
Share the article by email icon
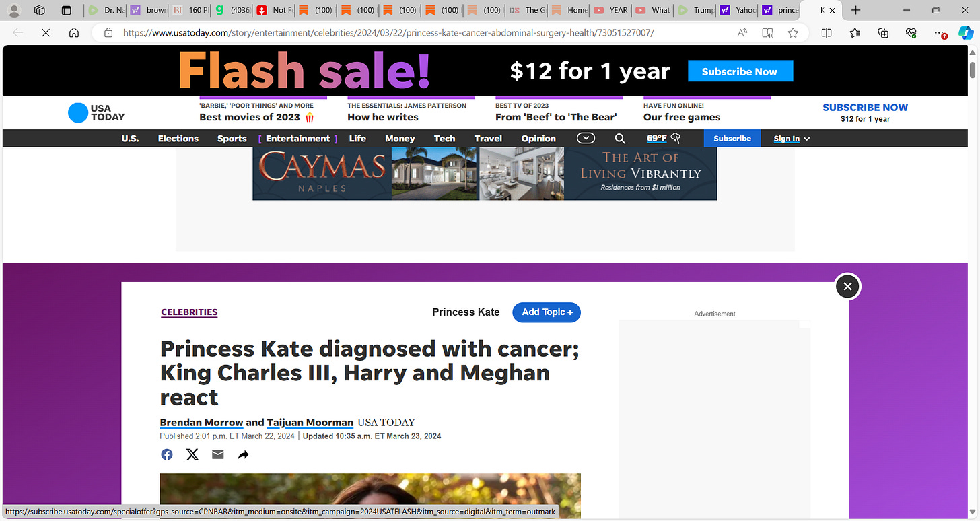click(217, 454)
